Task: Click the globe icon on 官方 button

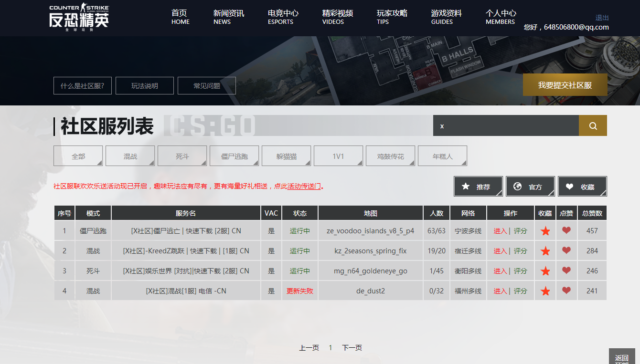Action: 519,186
